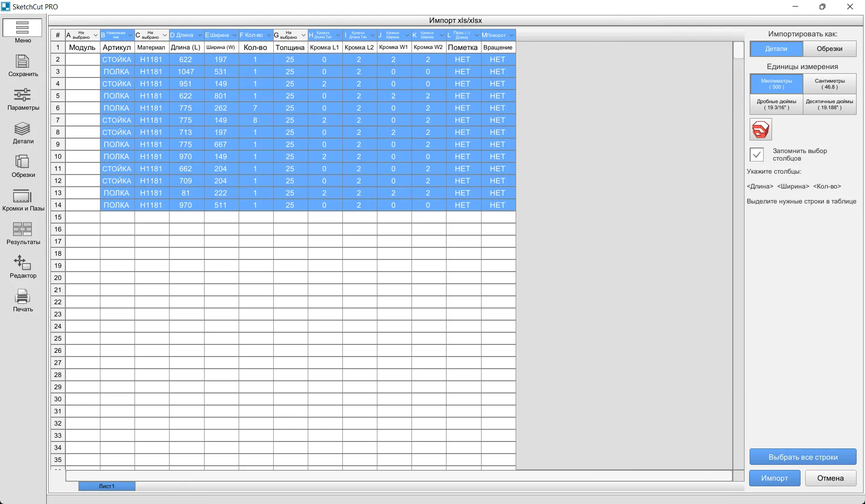Click the Импорт button

(774, 478)
